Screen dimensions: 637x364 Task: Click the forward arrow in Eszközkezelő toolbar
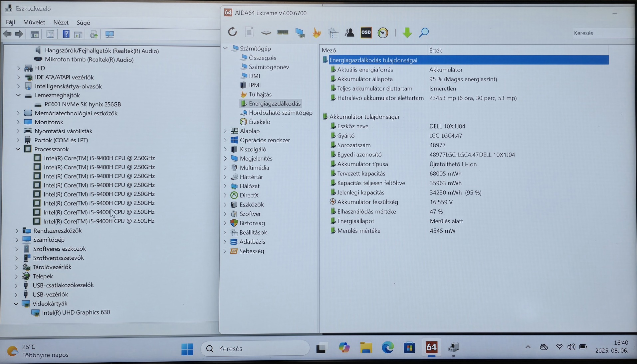click(x=19, y=34)
